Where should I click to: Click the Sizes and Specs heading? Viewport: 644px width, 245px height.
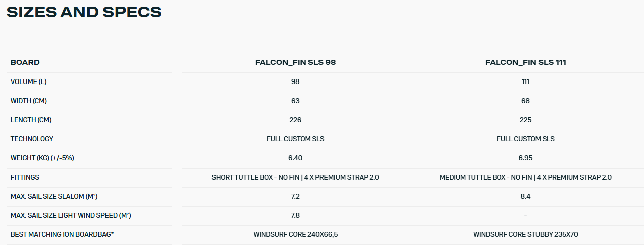pos(84,12)
